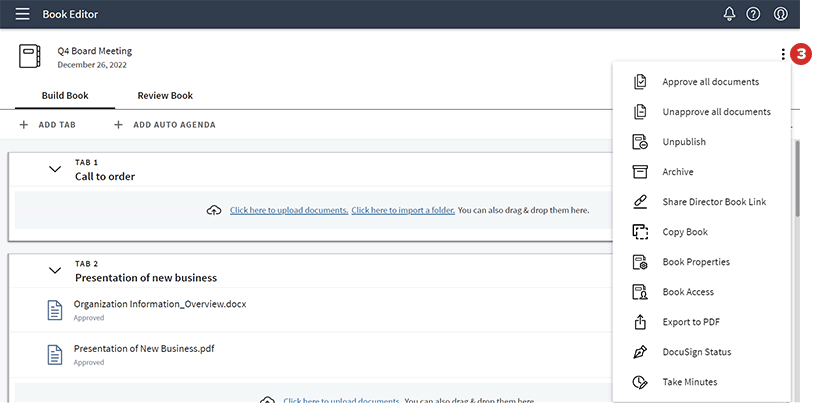The image size is (814, 403).
Task: Open the help question mark icon
Action: coord(754,14)
